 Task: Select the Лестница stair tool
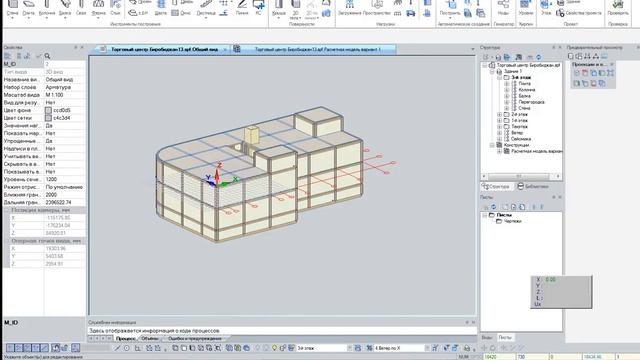(x=206, y=8)
